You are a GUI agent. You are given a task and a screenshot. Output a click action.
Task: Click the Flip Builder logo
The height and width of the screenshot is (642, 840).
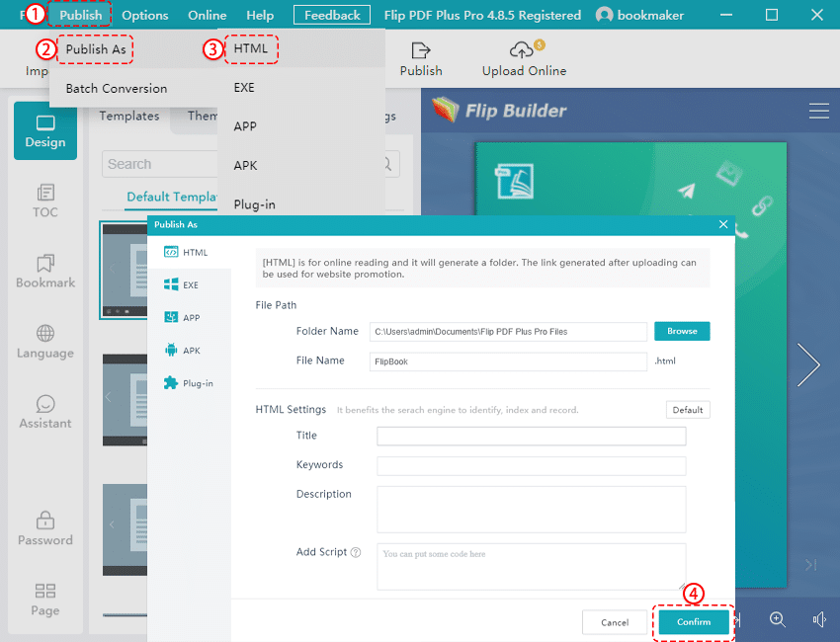pyautogui.click(x=499, y=110)
